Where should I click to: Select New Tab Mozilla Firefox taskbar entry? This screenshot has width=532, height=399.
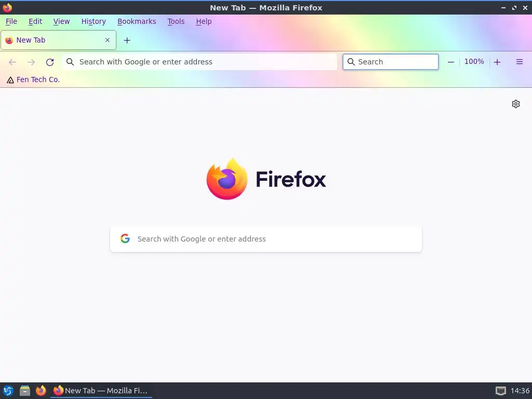pyautogui.click(x=101, y=391)
